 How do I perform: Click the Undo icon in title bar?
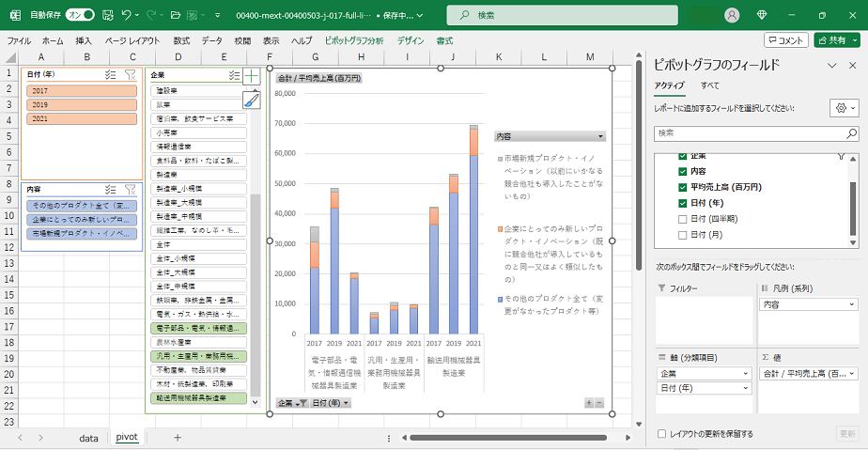click(x=127, y=15)
